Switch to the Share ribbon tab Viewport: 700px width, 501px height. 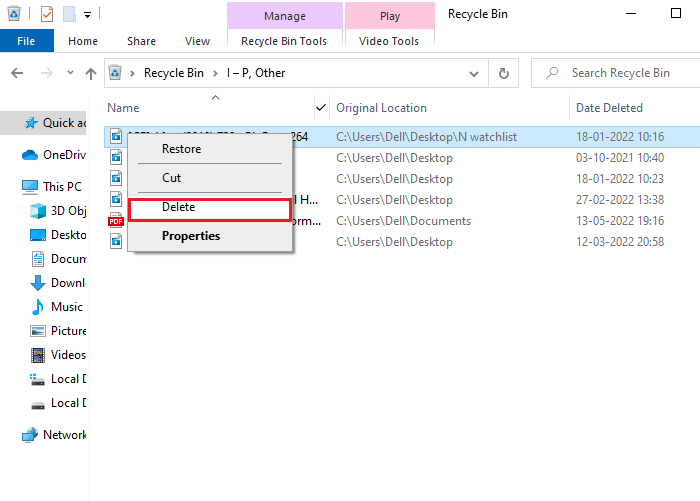tap(142, 41)
